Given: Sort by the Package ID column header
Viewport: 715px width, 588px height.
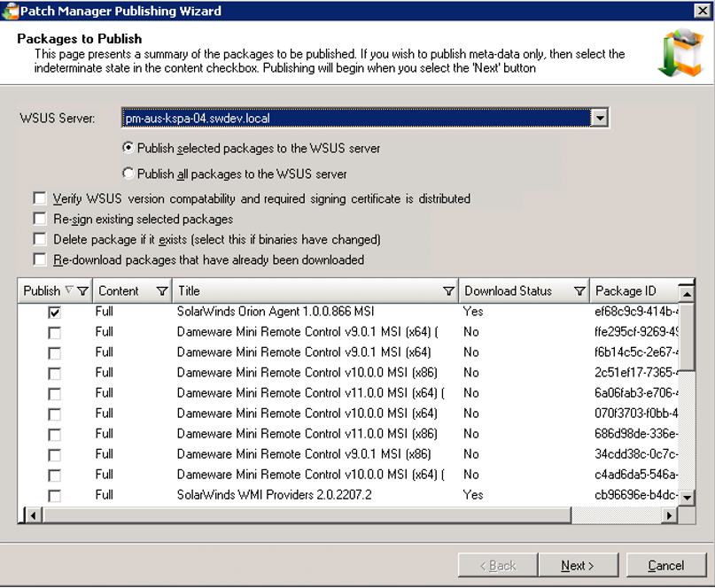Looking at the screenshot, I should tap(631, 291).
